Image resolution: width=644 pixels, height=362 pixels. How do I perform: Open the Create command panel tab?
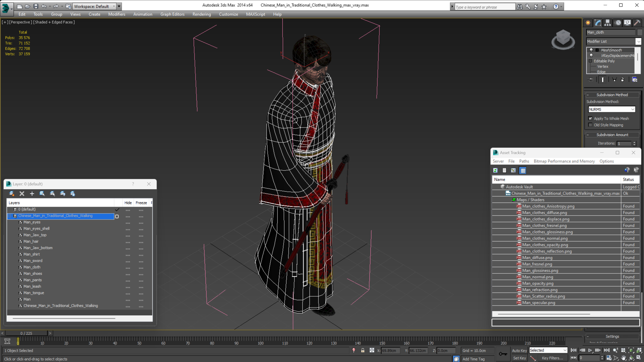(588, 23)
